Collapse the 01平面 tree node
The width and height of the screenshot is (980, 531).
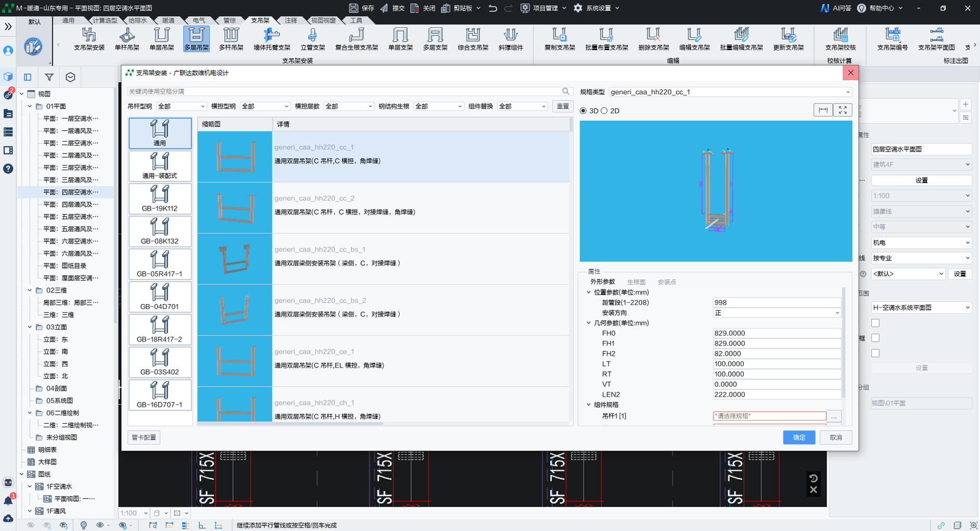[30, 106]
